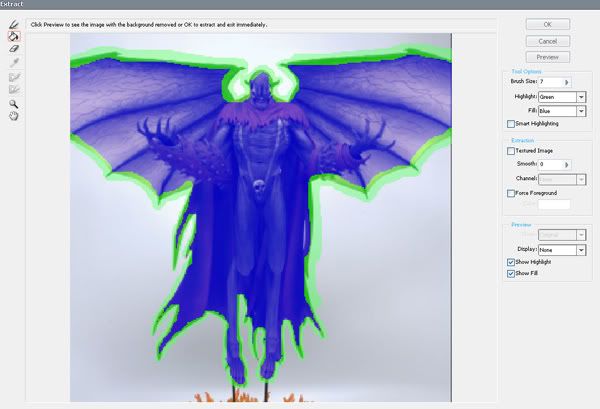Pick the Eyedropper tool

point(14,62)
